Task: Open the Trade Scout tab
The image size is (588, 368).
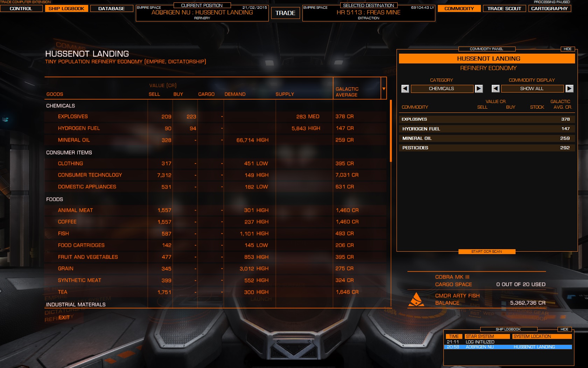Action: (504, 8)
